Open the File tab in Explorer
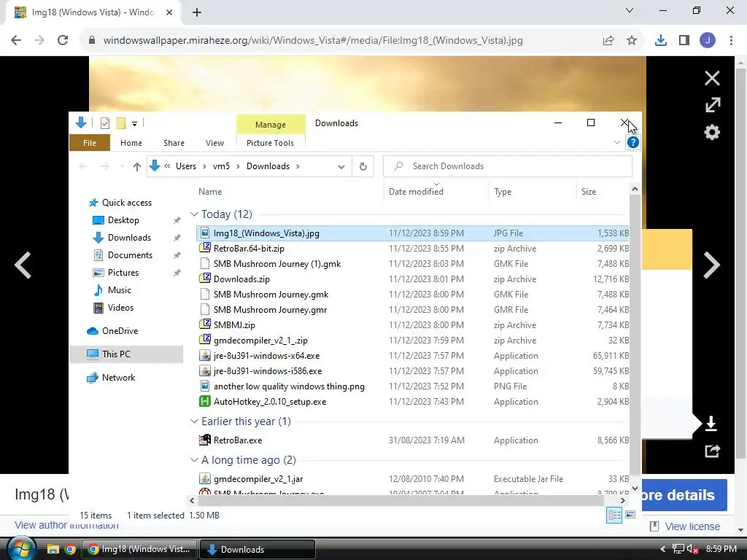Screen dimensions: 747x560 point(90,143)
